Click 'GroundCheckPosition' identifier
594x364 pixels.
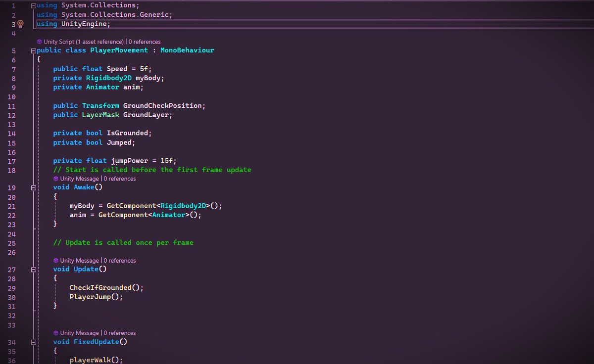point(162,105)
